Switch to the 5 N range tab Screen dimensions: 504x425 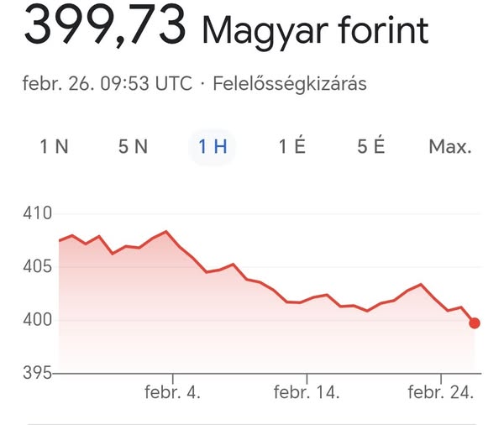133,147
